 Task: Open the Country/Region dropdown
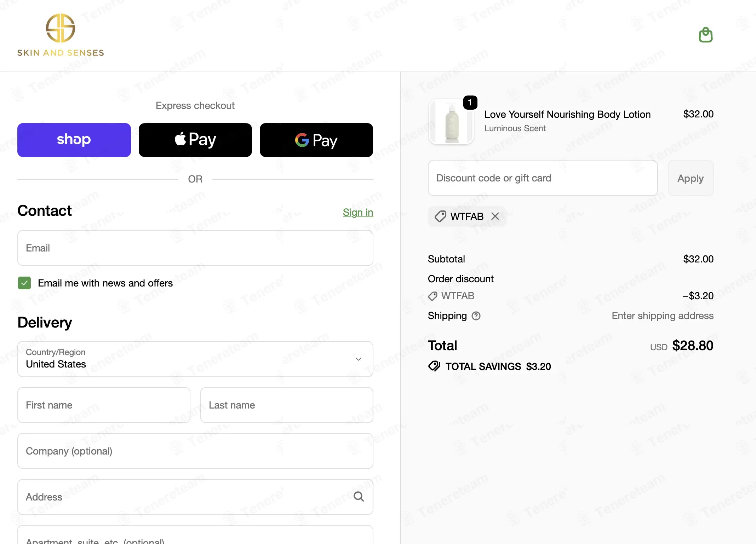(x=195, y=359)
